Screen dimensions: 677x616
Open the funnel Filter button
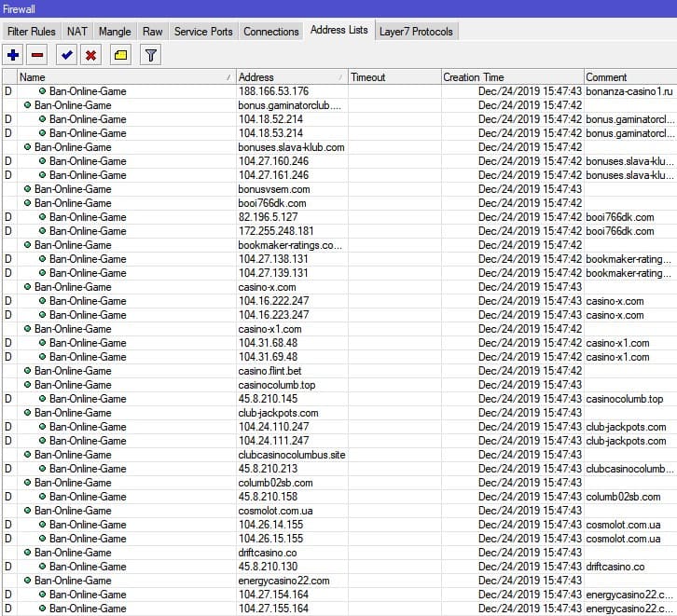(151, 55)
